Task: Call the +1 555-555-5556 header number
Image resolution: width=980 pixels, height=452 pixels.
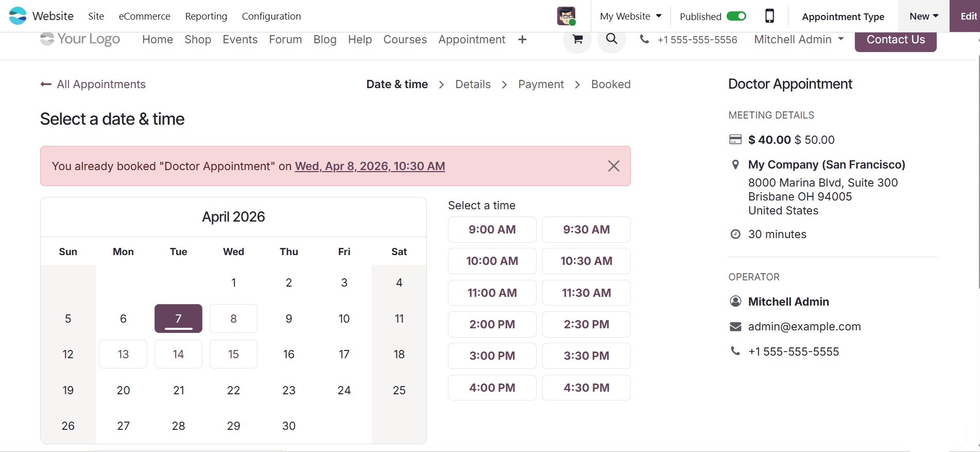Action: (x=697, y=40)
